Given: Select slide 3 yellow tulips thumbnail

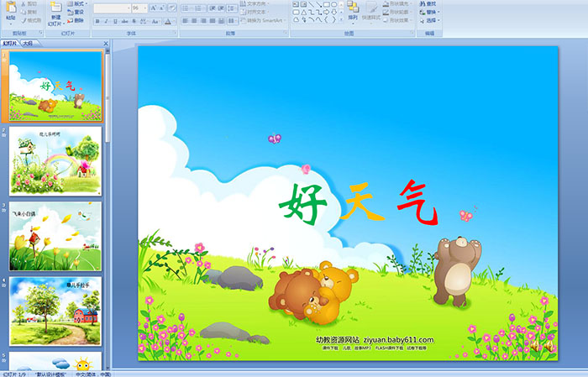Looking at the screenshot, I should click(x=55, y=237).
